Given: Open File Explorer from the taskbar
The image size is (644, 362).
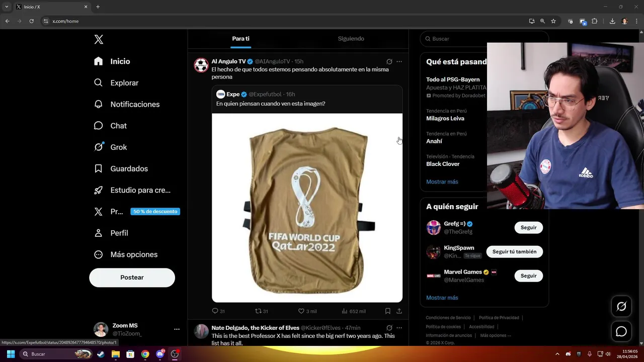Looking at the screenshot, I should [x=115, y=354].
